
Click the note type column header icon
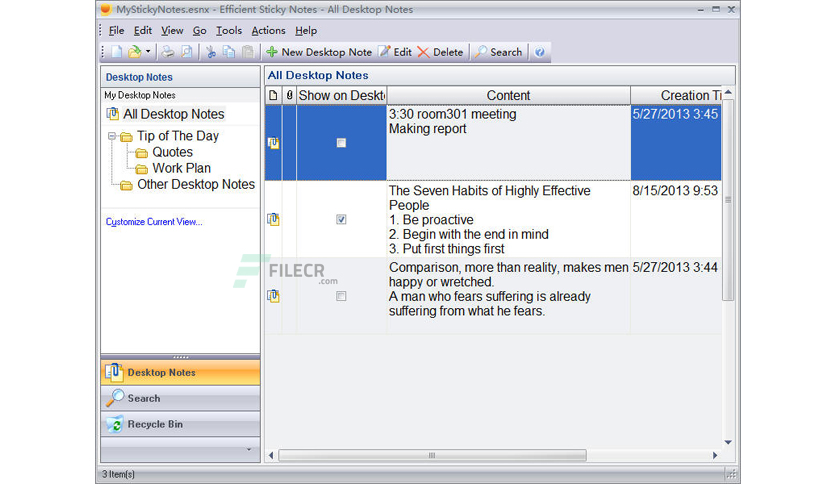(273, 95)
